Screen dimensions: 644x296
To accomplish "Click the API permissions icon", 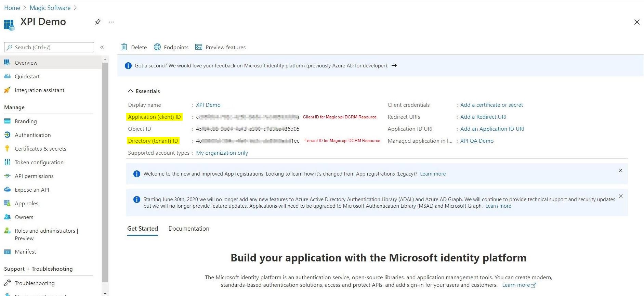I will 7,176.
